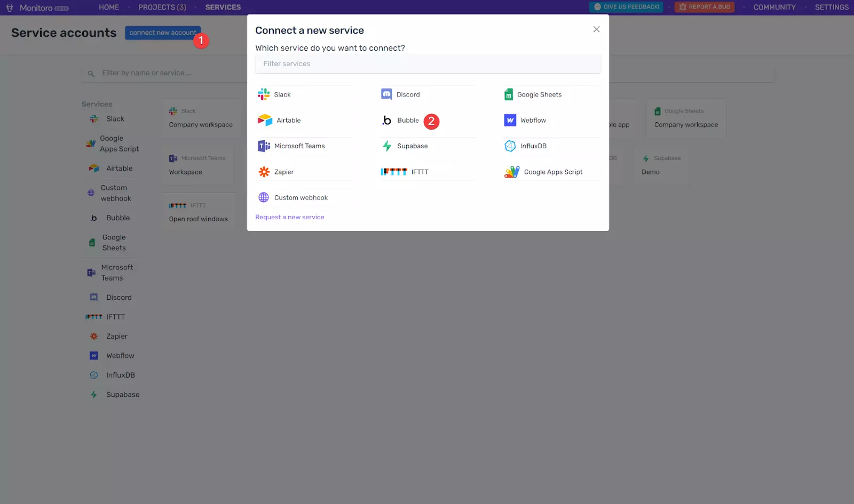
Task: Open the Slack Company workspace account card
Action: (x=201, y=118)
